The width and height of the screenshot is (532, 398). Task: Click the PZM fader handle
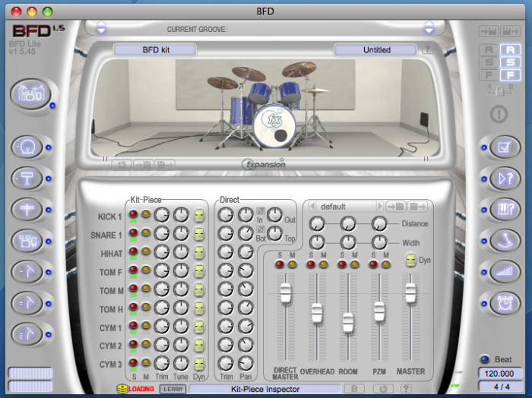tap(379, 311)
